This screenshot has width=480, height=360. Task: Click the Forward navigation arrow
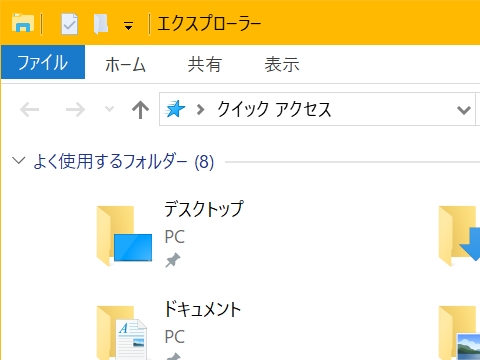click(x=75, y=109)
